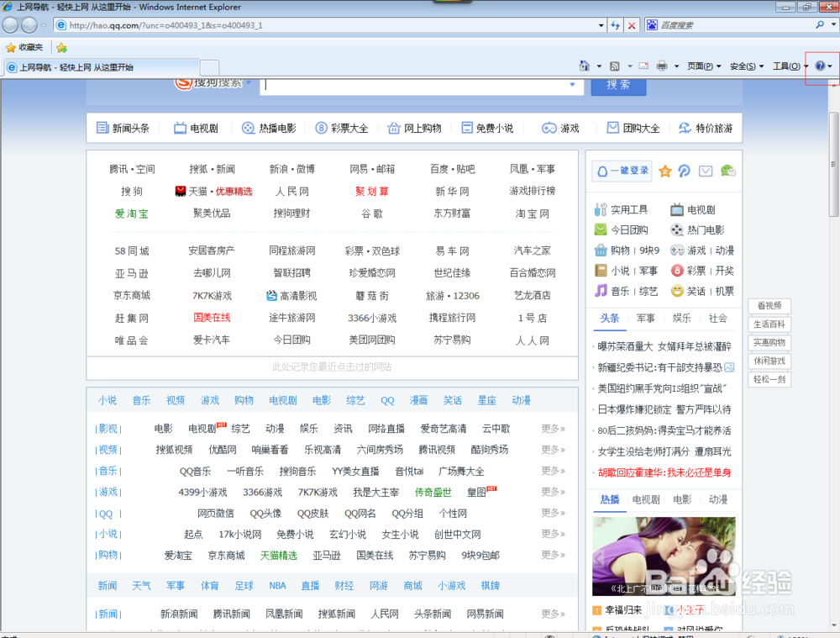Viewport: 840px width, 638px height.
Task: Open the 腾讯·空间 link
Action: 132,170
